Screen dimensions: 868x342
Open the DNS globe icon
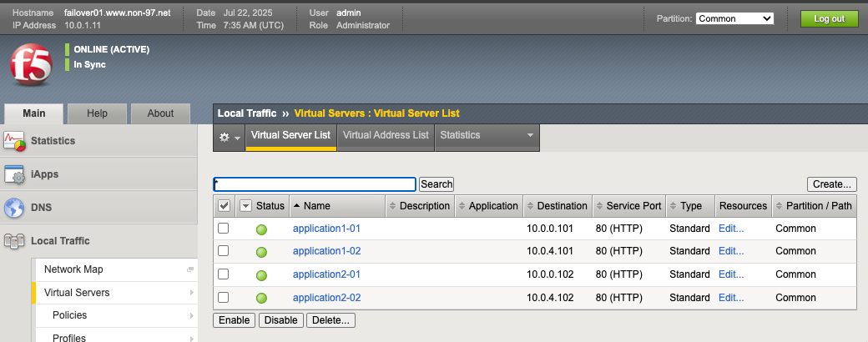pos(14,208)
